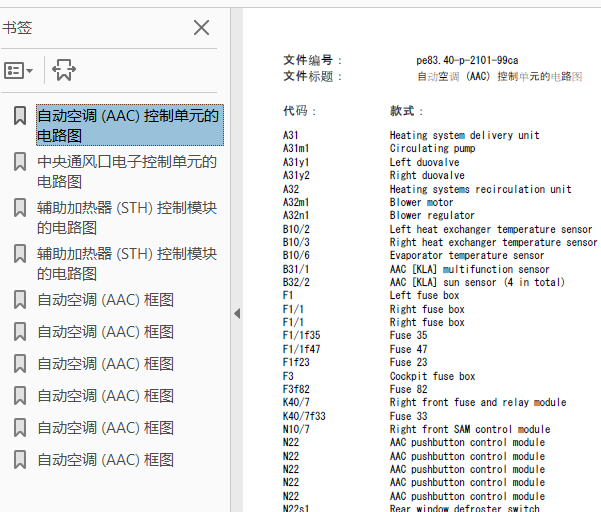601x512 pixels.
Task: Click 'Left fuse box' description
Action: click(424, 295)
